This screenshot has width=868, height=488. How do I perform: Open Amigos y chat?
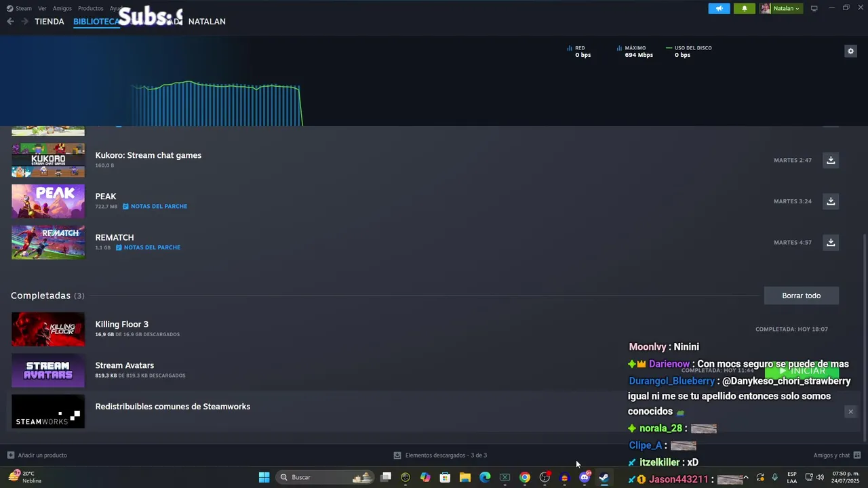pos(837,455)
